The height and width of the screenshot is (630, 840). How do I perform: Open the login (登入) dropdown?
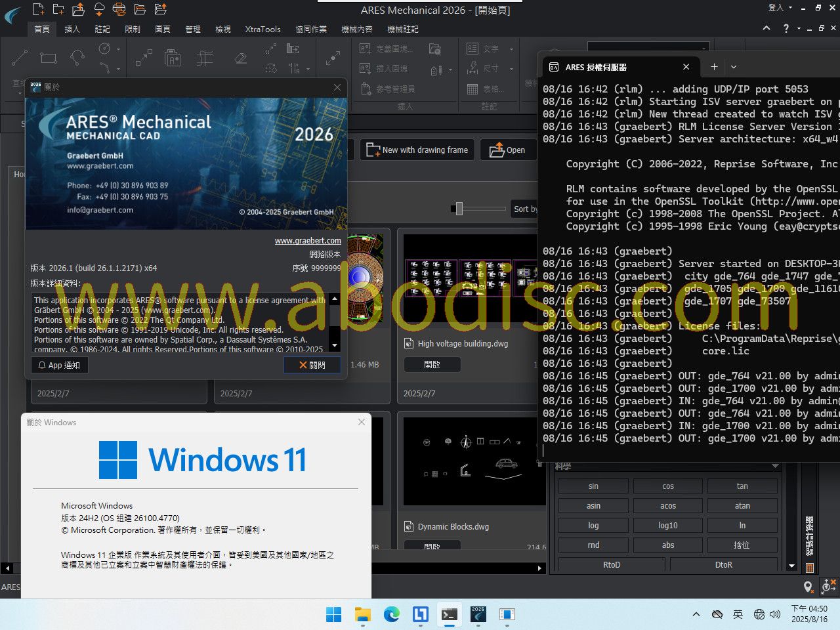(x=780, y=7)
